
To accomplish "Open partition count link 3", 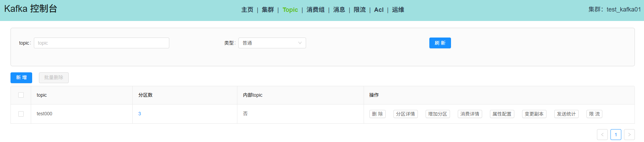I will tap(139, 114).
